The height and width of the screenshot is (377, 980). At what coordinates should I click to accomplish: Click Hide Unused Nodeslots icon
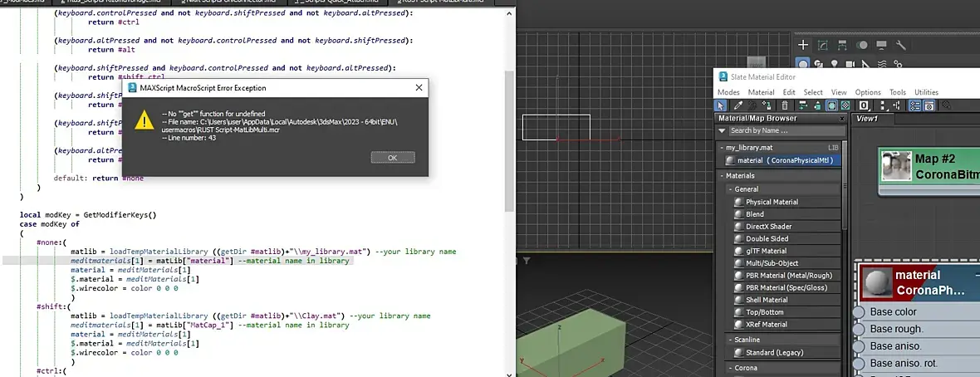coord(817,105)
